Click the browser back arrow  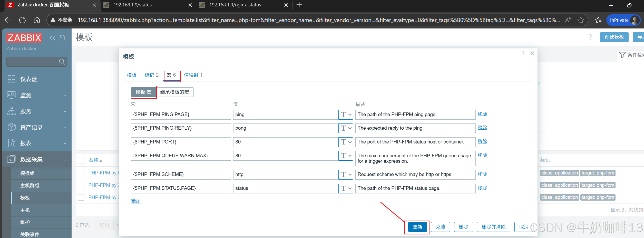coord(8,20)
